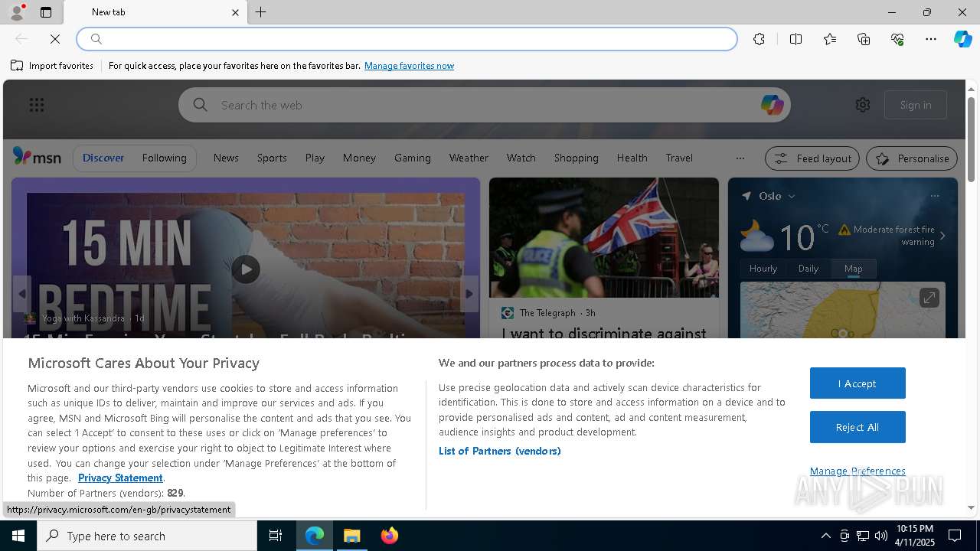The image size is (980, 551).
Task: Open the volume control tray icon
Action: click(x=880, y=536)
